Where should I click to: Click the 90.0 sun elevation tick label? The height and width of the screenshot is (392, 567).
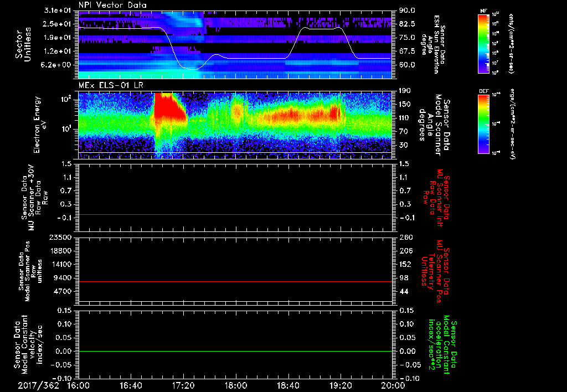click(408, 11)
